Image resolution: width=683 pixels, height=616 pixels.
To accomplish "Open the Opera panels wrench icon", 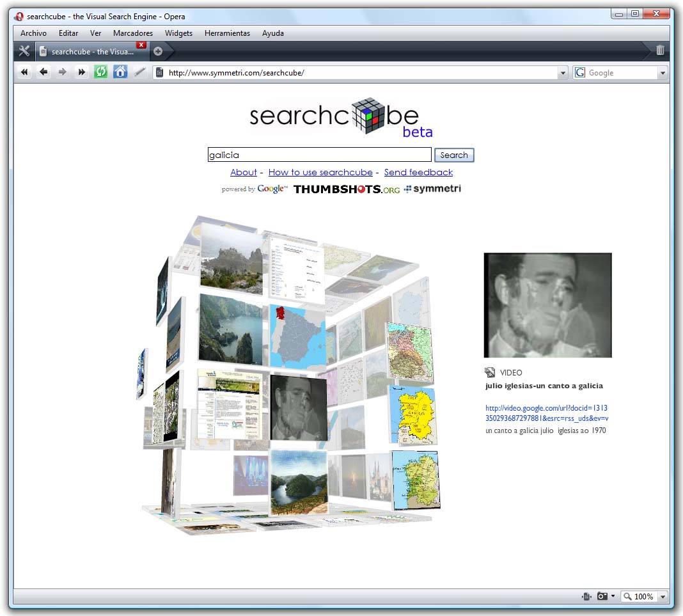I will click(24, 51).
